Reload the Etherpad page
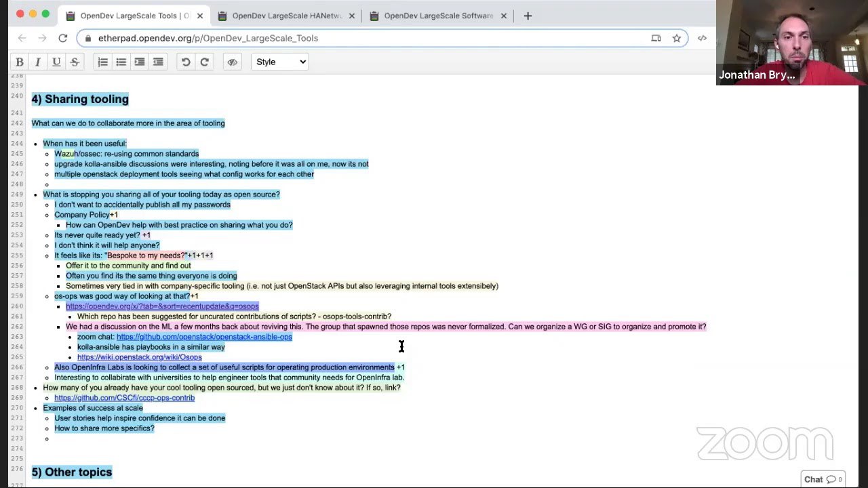The width and height of the screenshot is (868, 488). pos(62,38)
